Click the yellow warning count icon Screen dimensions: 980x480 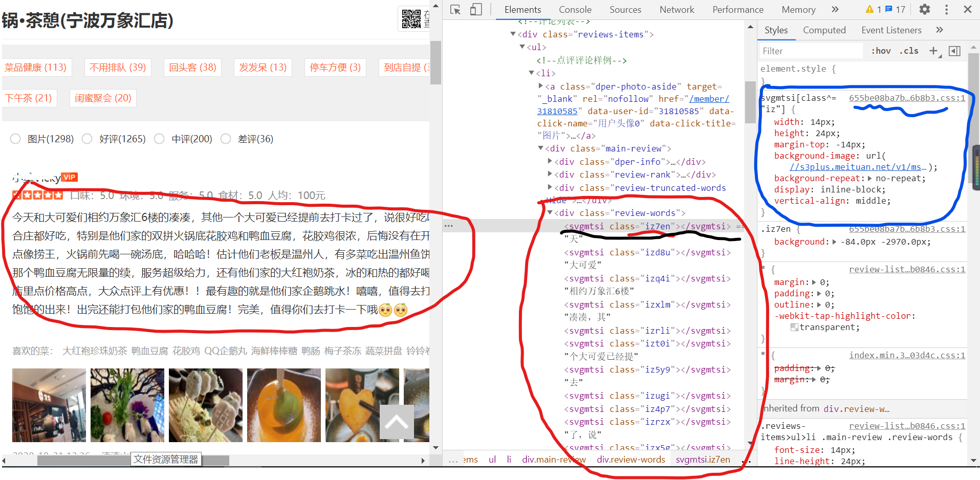pos(870,9)
